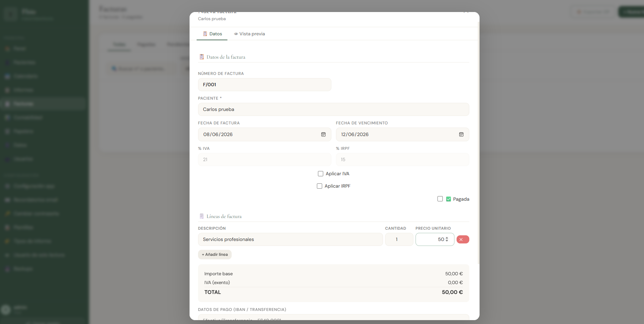The width and height of the screenshot is (644, 324).
Task: Click the % IVA input showing 21
Action: click(x=265, y=160)
